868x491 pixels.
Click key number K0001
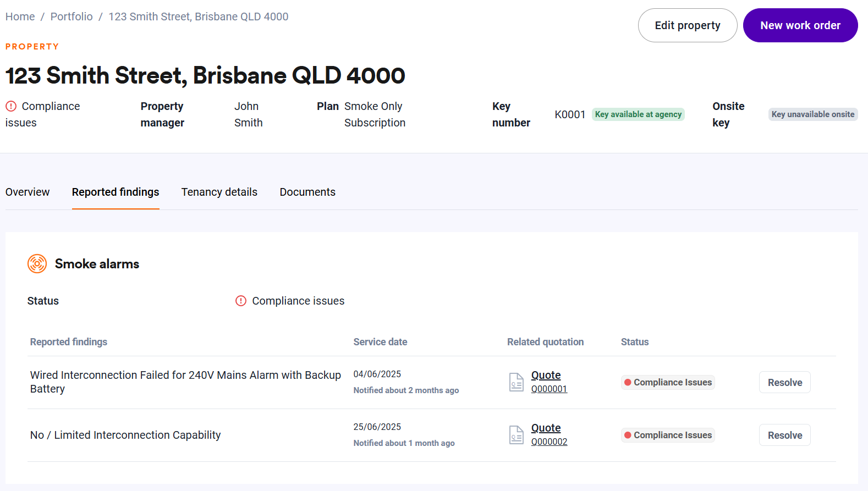coord(570,114)
